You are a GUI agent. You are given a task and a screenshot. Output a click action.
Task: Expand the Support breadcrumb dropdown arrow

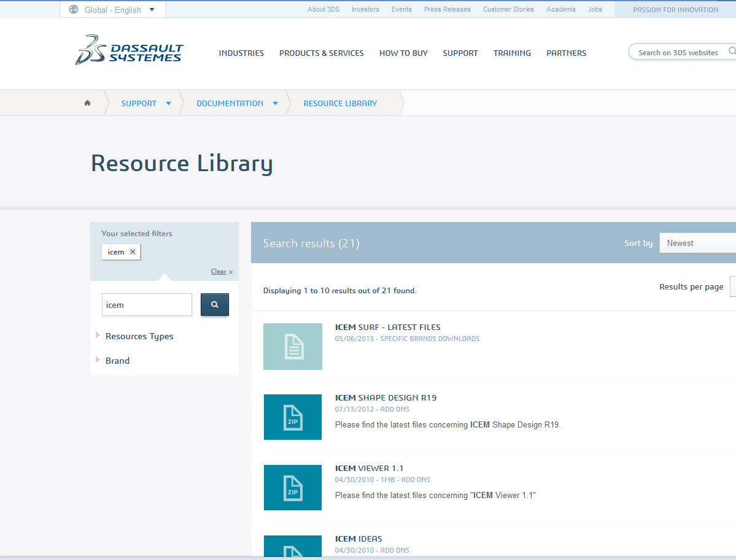[x=169, y=104]
